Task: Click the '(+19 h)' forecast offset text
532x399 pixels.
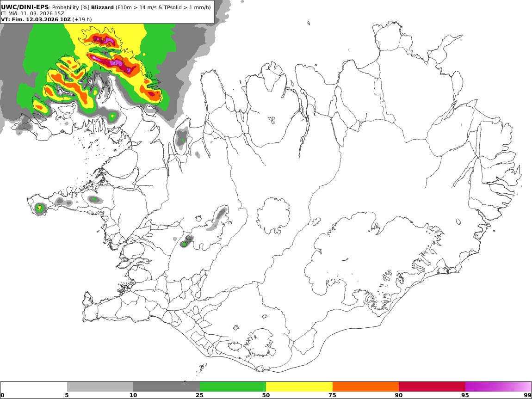Action: click(x=82, y=19)
